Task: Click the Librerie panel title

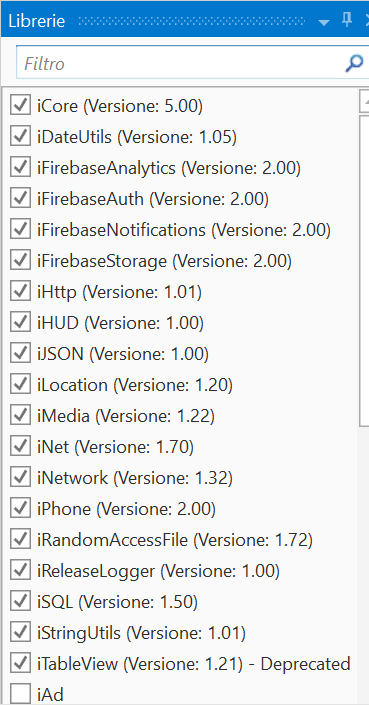Action: pos(37,21)
